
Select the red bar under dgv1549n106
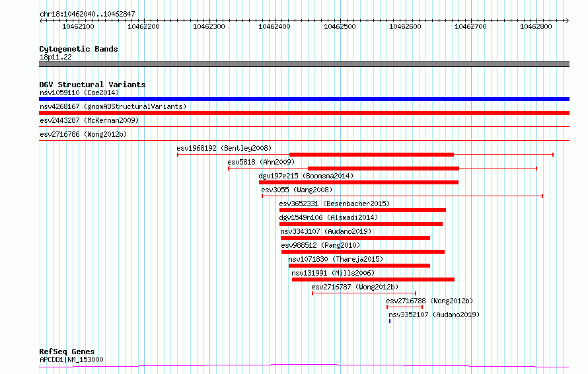pyautogui.click(x=361, y=224)
